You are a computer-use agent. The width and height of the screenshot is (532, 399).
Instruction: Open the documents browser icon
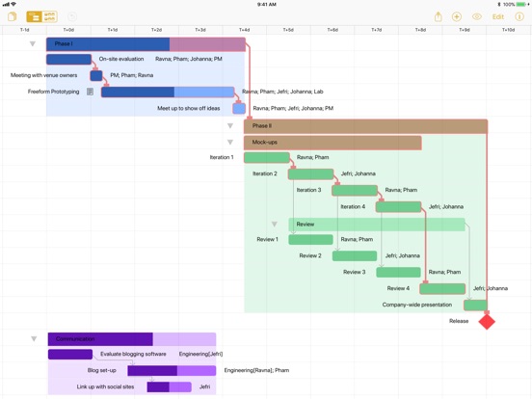[x=13, y=16]
